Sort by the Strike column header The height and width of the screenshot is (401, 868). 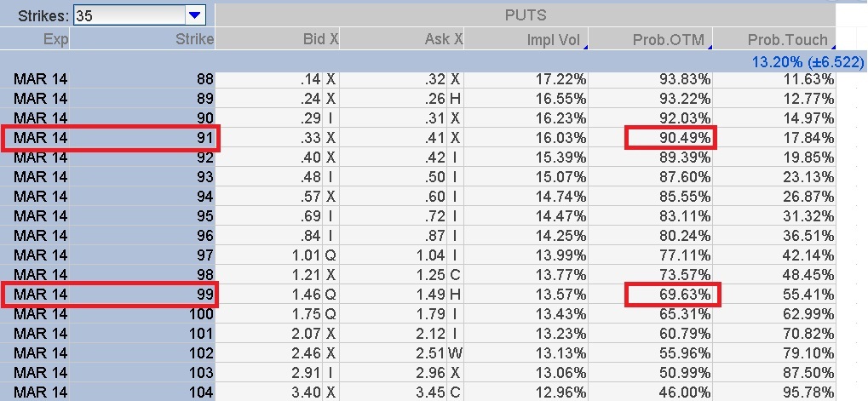194,38
